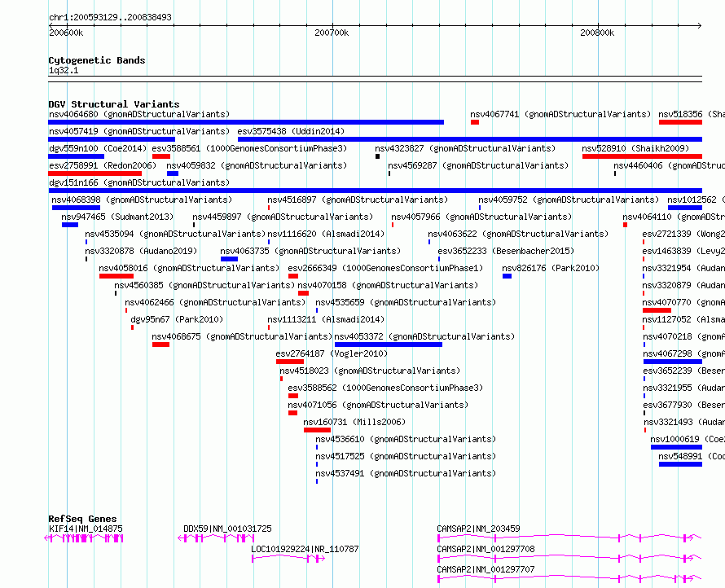Select the nsv4535094 variant label
The width and height of the screenshot is (725, 588).
pos(175,234)
